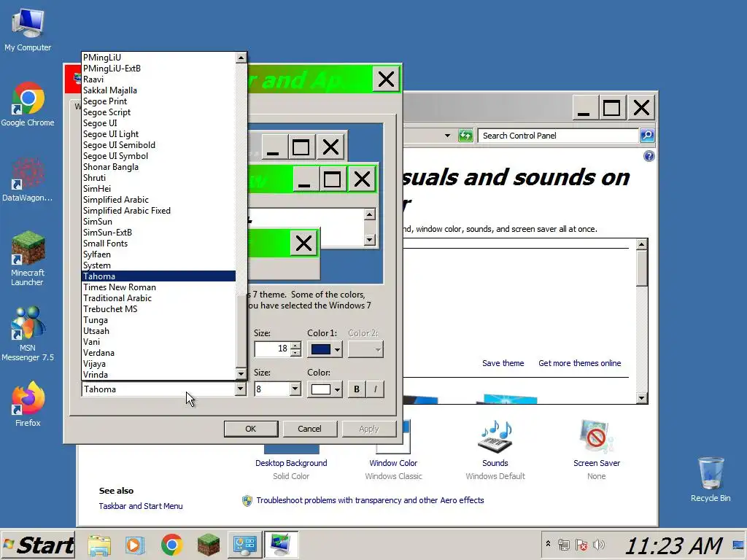747x560 pixels.
Task: Select Segoe Script in font list
Action: pos(158,112)
